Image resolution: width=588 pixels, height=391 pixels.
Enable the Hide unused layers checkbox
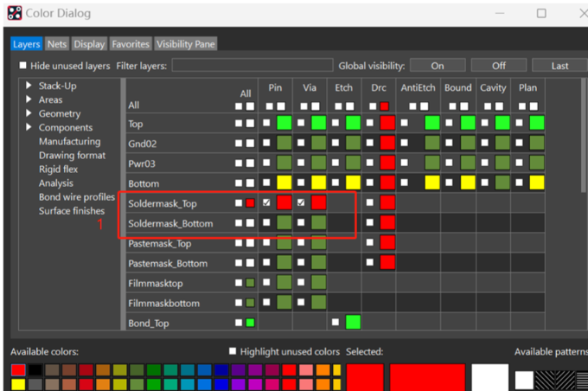click(x=23, y=66)
